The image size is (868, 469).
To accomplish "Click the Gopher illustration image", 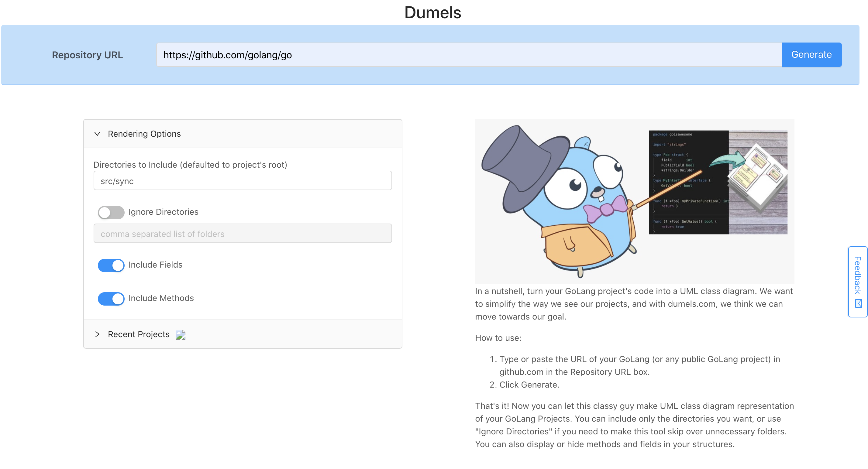I will (635, 201).
